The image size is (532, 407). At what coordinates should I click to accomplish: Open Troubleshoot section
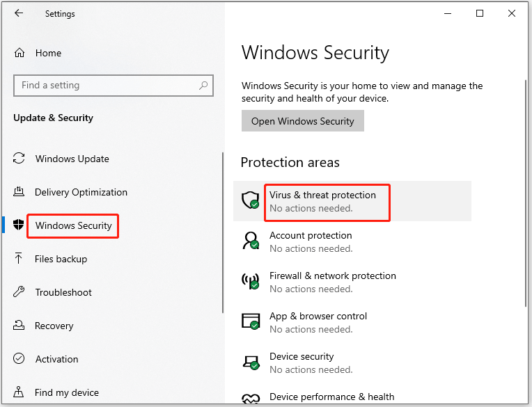coord(63,292)
